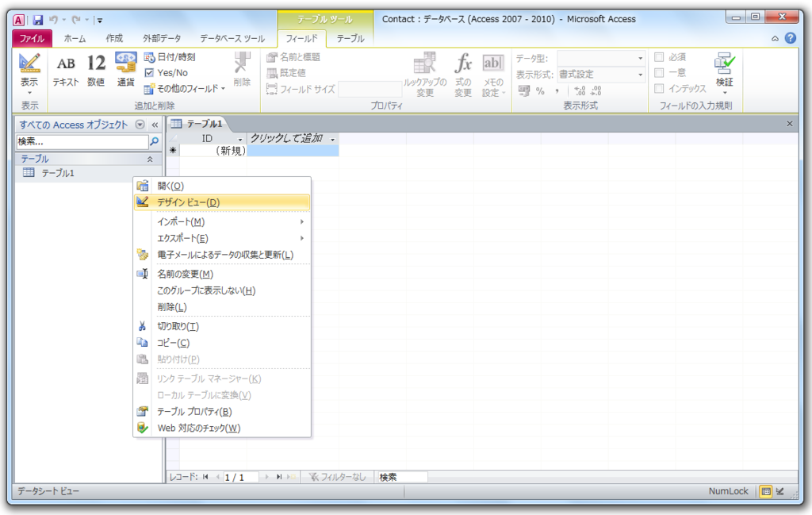Choose 名前の変更(M) rename entry
This screenshot has width=812, height=515.
tap(222, 274)
